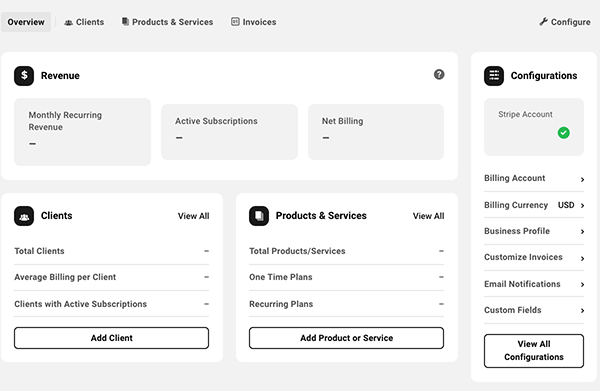
Task: Click the Invoices tab icon
Action: tap(235, 22)
